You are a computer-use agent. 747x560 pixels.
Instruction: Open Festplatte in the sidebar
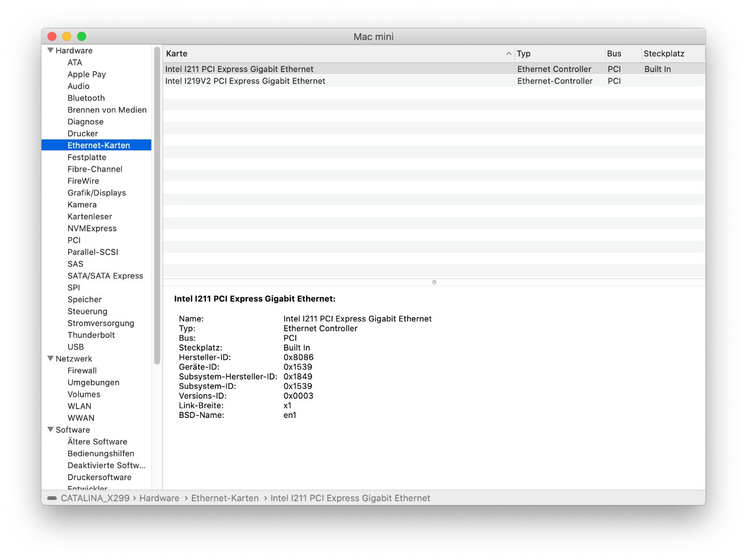click(87, 157)
